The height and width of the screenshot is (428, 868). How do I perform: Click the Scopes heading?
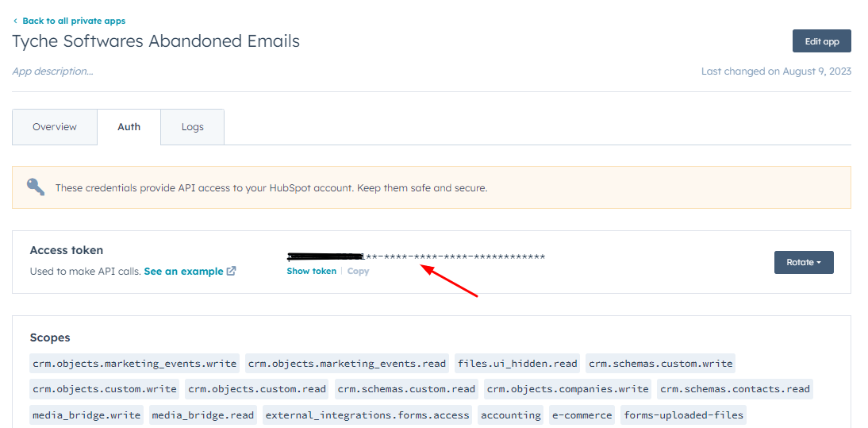click(x=50, y=337)
